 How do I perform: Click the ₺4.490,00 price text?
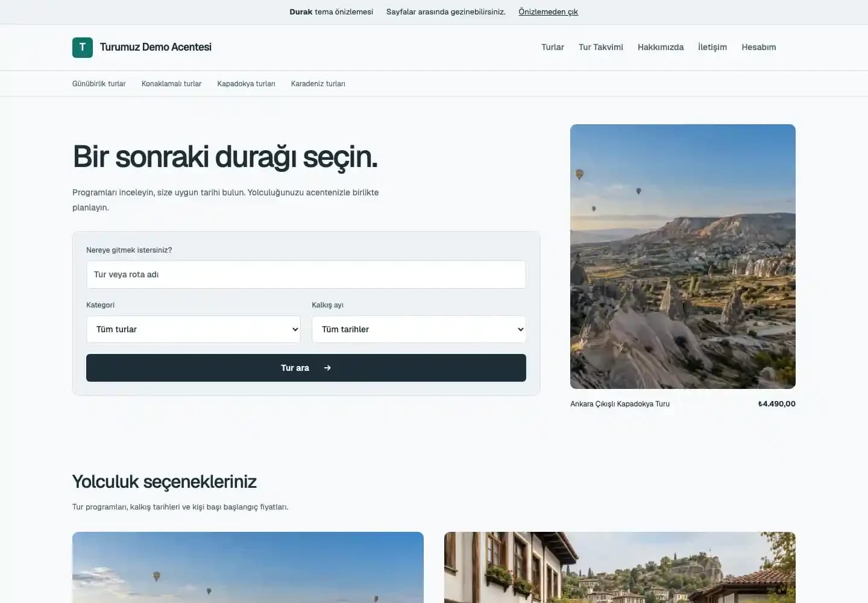tap(776, 404)
